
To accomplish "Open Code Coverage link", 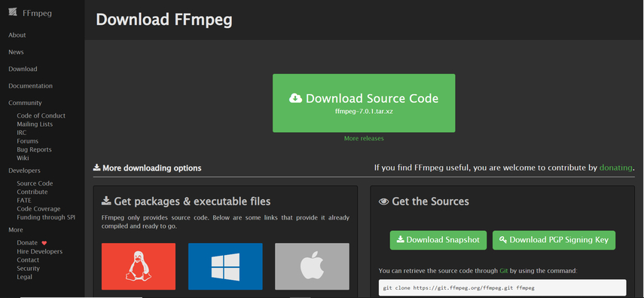I will [x=38, y=209].
